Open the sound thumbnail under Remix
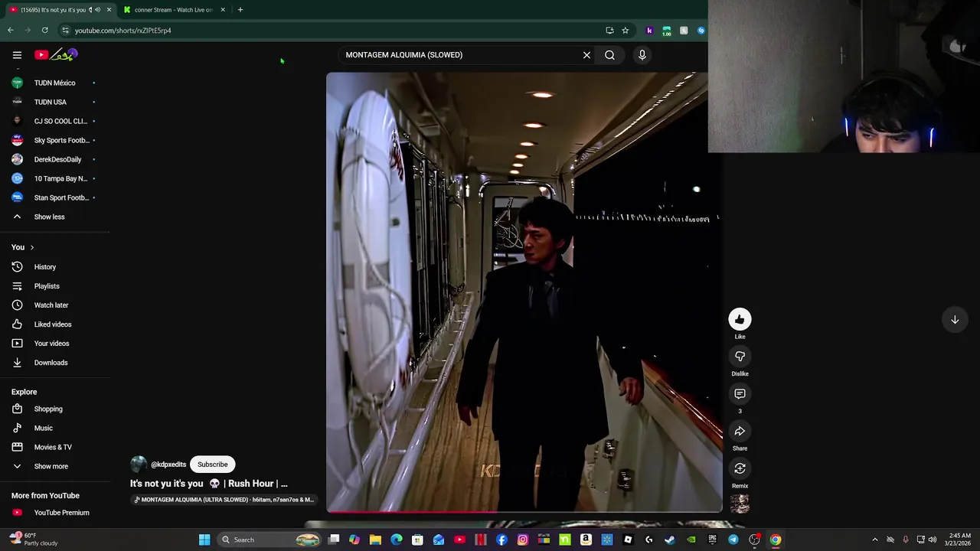Viewport: 980px width, 551px height. coord(740,504)
